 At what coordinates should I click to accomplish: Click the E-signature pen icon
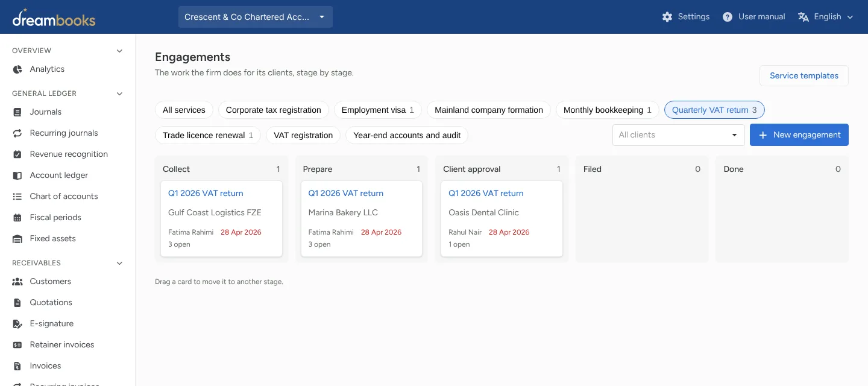click(x=17, y=324)
